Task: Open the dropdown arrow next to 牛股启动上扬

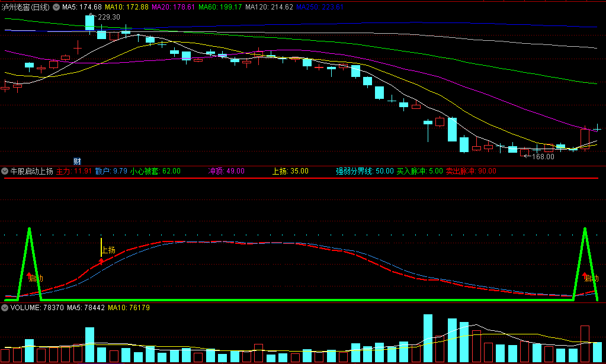Action: 5,171
